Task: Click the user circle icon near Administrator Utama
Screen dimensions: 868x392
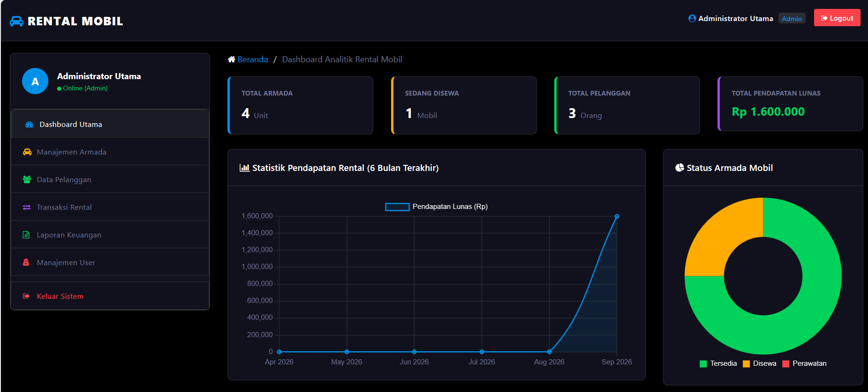Action: [x=692, y=19]
